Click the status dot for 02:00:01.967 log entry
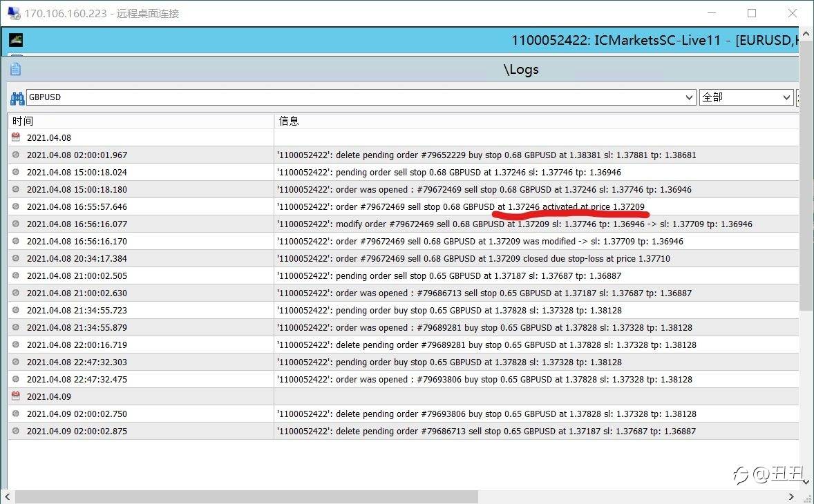The image size is (814, 504). 16,155
